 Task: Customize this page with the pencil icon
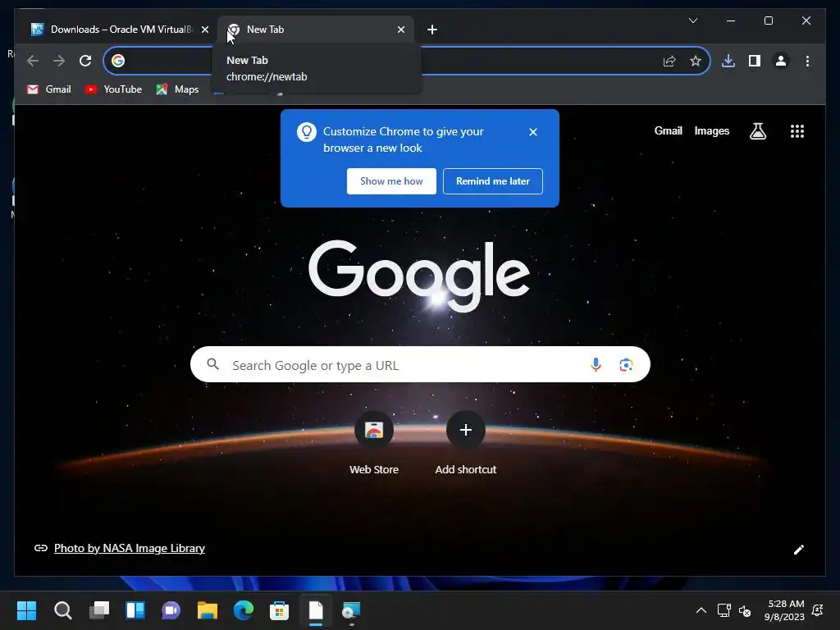click(798, 550)
